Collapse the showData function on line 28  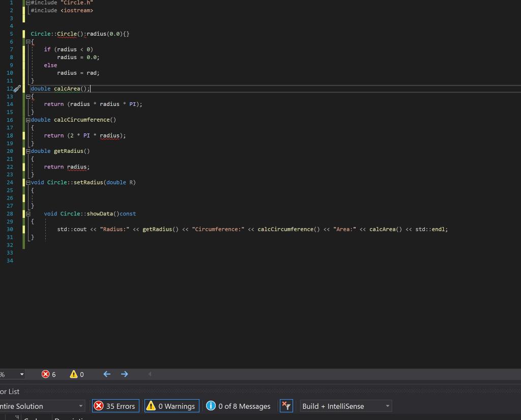(27, 213)
